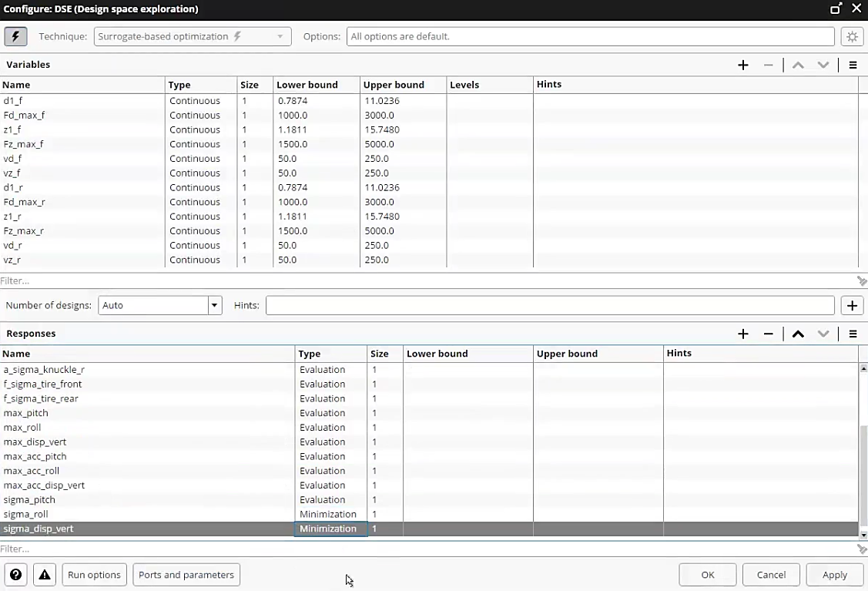Select the d1_r variable name
The height and width of the screenshot is (591, 868).
tap(13, 187)
